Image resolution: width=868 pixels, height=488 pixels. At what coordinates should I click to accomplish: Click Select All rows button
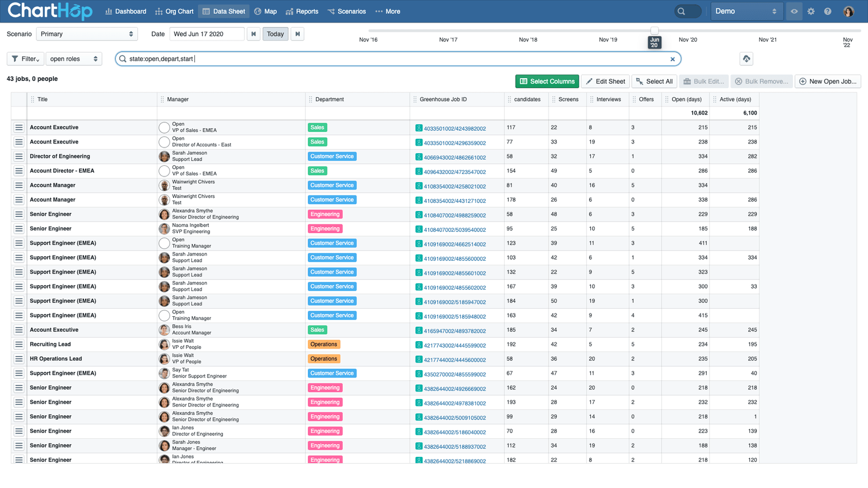653,82
